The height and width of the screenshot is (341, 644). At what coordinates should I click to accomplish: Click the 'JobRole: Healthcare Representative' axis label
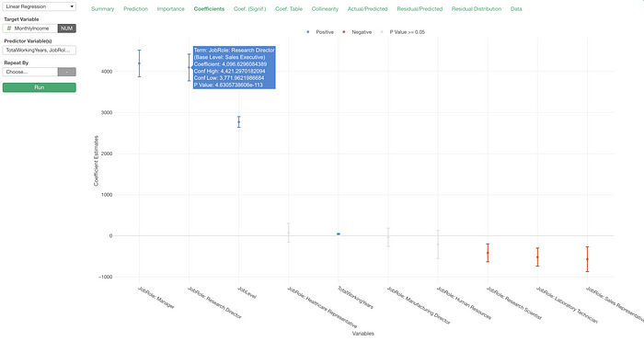[x=322, y=307]
